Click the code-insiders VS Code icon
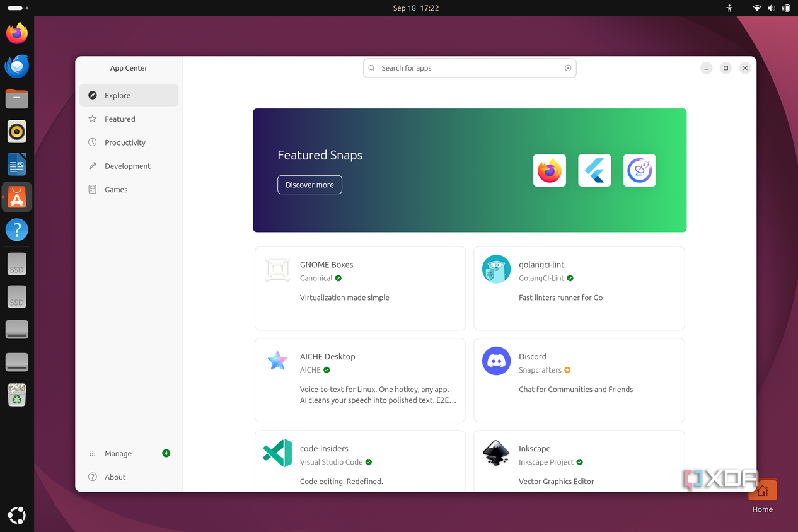 pyautogui.click(x=277, y=453)
